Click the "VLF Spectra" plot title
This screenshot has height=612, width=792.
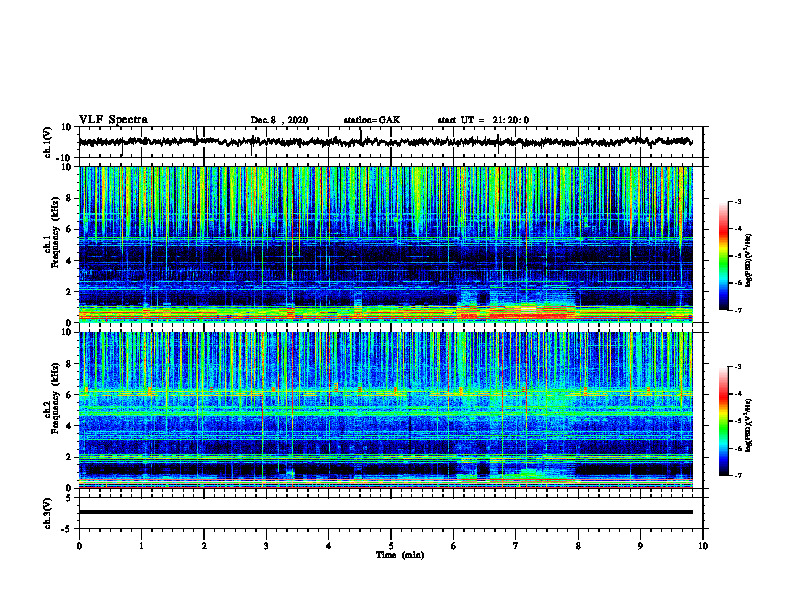tap(113, 120)
